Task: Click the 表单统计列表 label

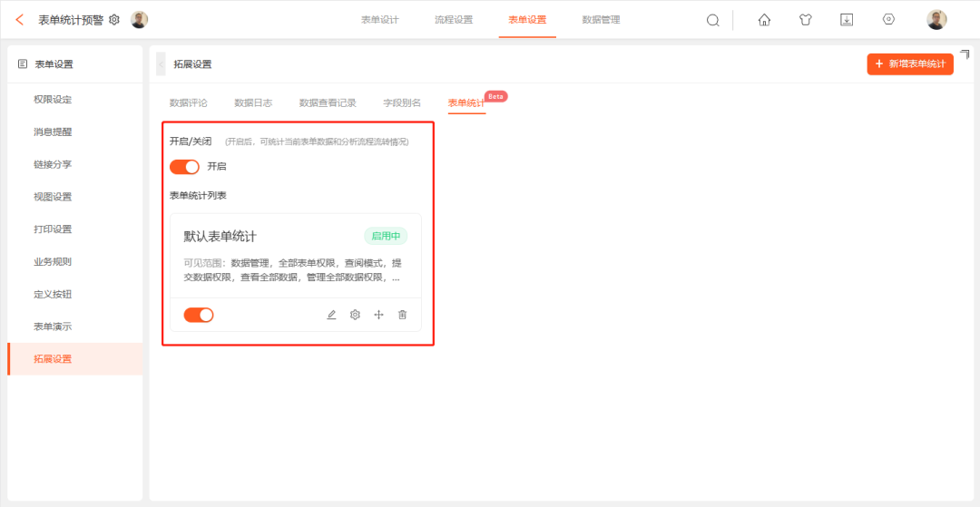Action: click(x=198, y=195)
